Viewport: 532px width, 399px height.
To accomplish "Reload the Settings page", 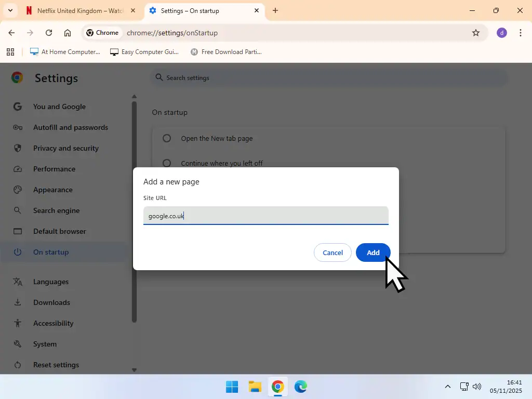I will pos(48,32).
